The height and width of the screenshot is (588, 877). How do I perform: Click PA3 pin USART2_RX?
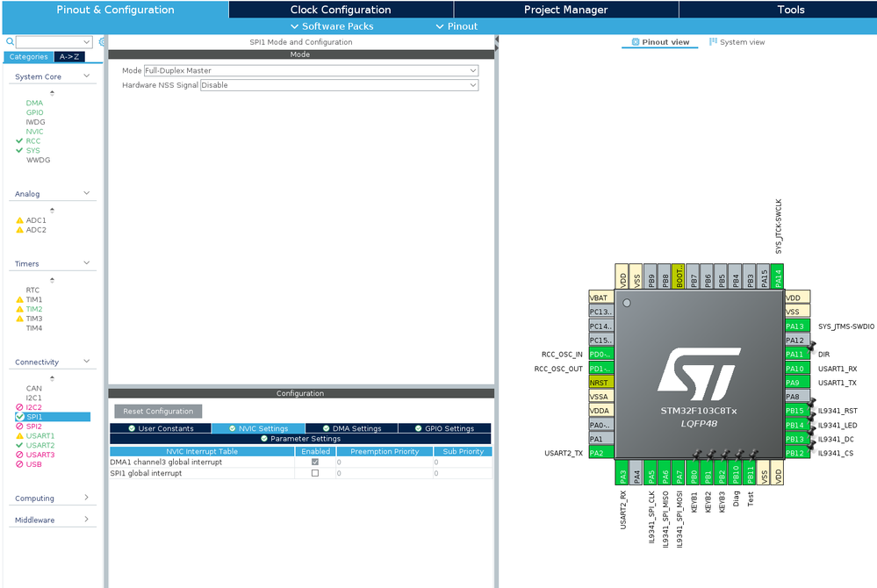(x=622, y=473)
